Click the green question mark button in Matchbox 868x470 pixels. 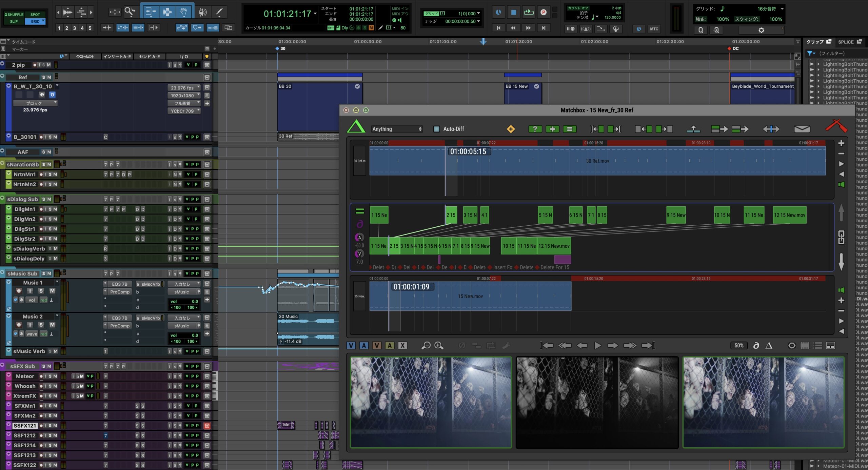[x=535, y=129]
